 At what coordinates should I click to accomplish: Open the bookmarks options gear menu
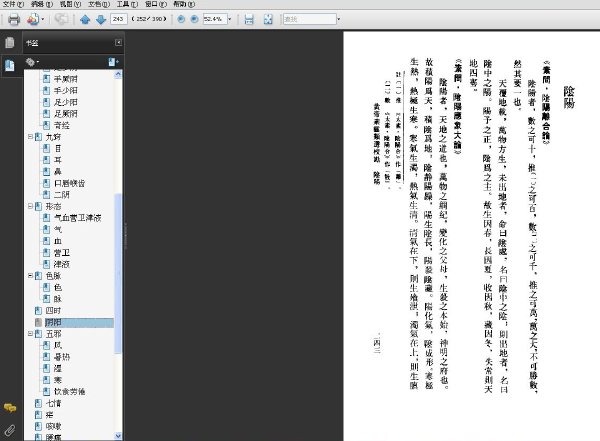coord(32,62)
